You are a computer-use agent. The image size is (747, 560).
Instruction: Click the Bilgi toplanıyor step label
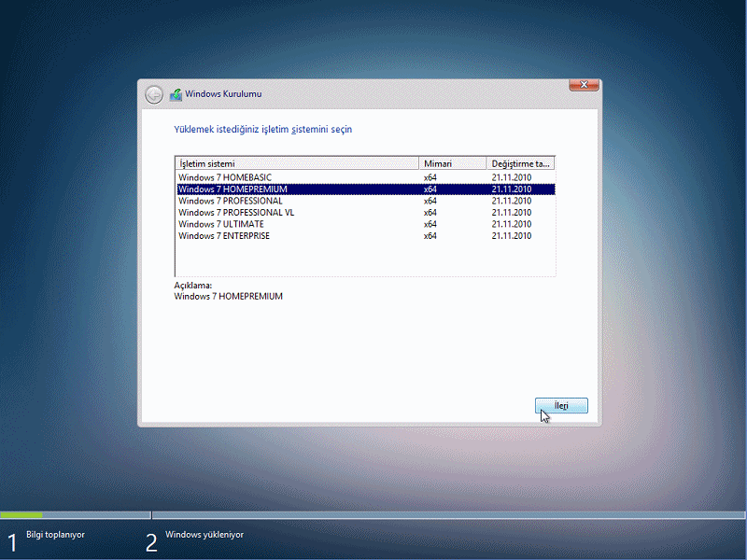[55, 535]
